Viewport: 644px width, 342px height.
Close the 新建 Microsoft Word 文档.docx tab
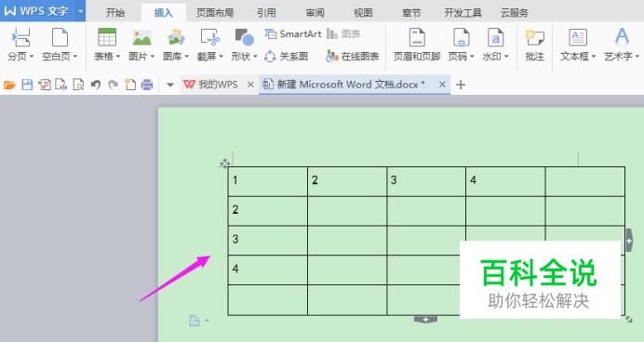pos(442,85)
